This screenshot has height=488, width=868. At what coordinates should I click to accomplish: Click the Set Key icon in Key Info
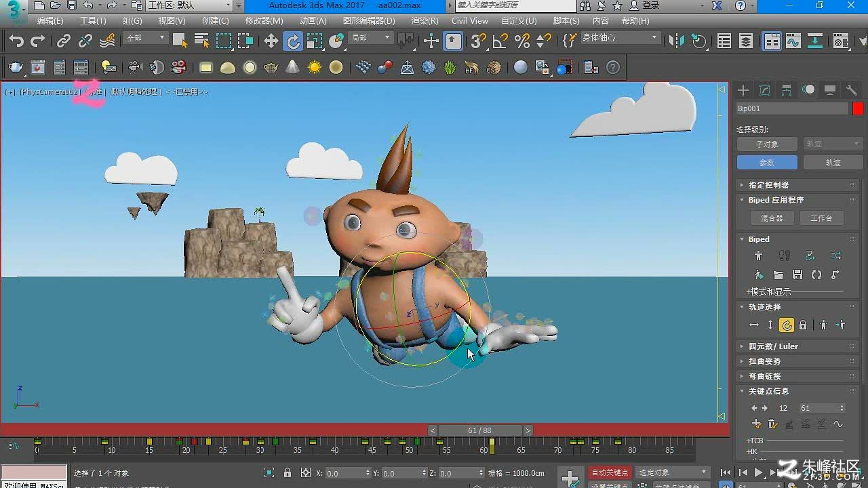(757, 424)
